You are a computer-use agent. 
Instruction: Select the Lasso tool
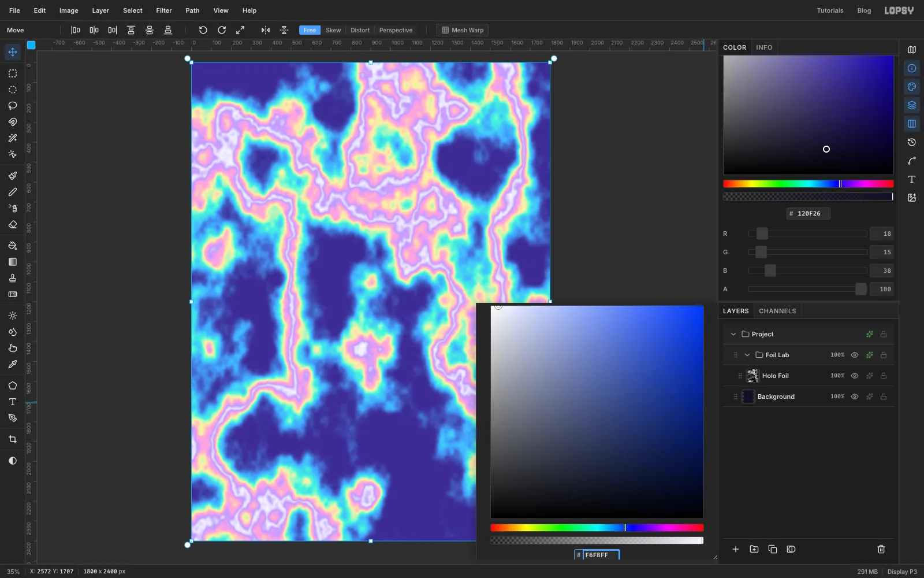click(x=13, y=106)
